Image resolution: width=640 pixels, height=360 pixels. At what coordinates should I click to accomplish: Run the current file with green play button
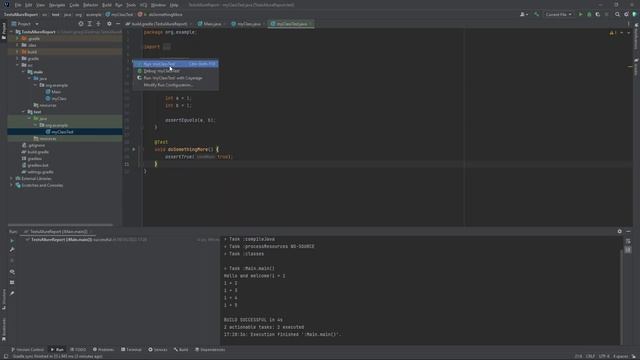(580, 14)
